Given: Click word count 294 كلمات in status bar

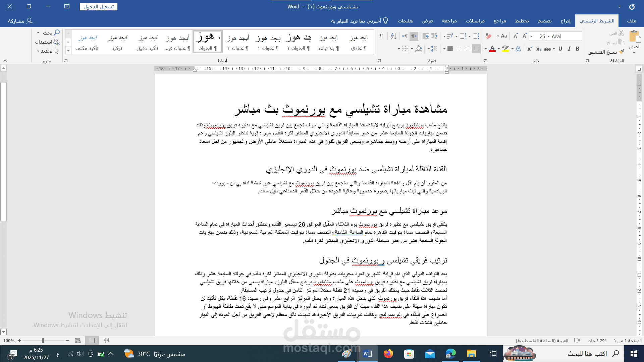Looking at the screenshot, I should point(597,341).
